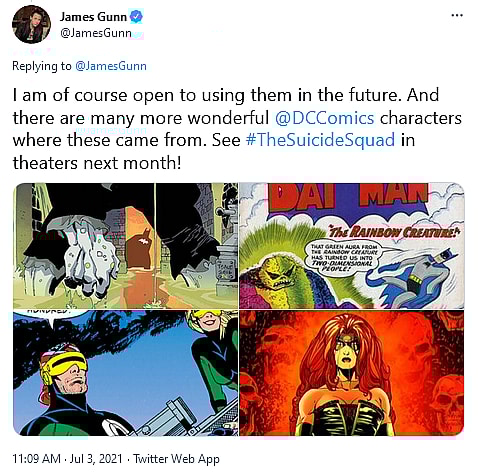The height and width of the screenshot is (475, 478).
Task: Open the @DCComics mention
Action: [x=325, y=118]
